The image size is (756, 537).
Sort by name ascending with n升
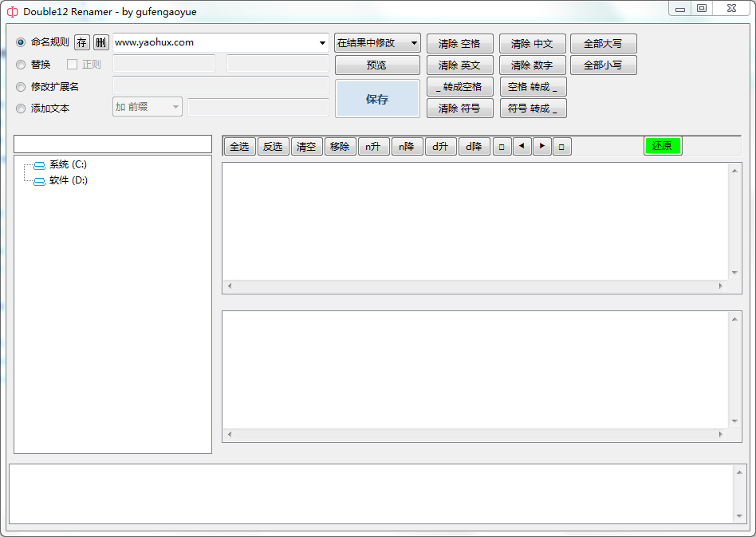373,147
